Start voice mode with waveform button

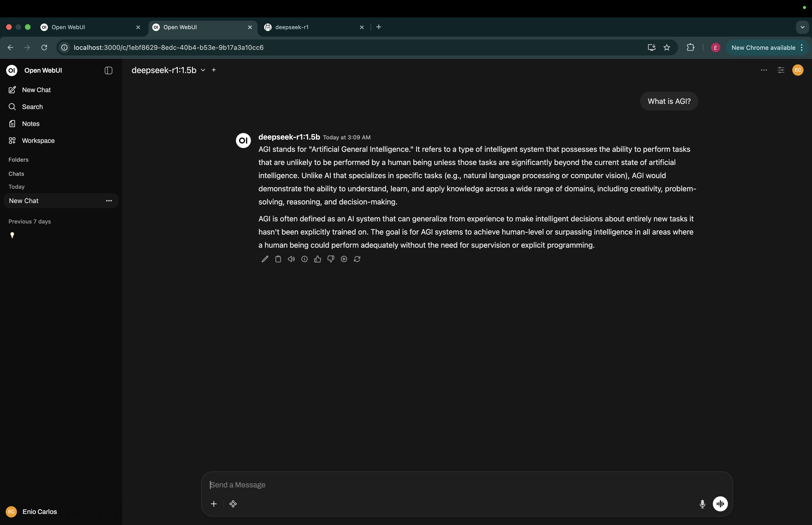pyautogui.click(x=720, y=504)
